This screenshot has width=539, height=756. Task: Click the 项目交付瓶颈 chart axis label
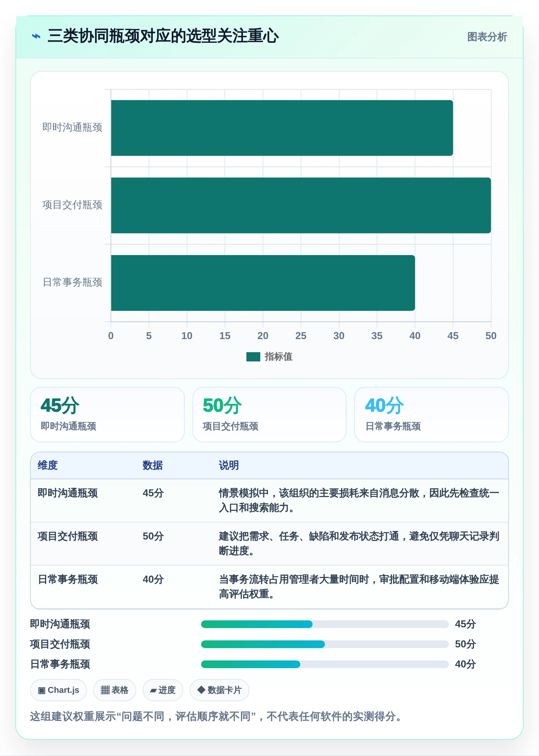72,205
